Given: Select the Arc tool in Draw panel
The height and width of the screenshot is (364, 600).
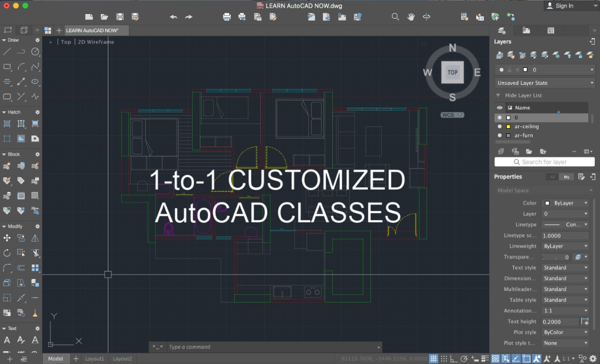Looking at the screenshot, I should [x=21, y=67].
